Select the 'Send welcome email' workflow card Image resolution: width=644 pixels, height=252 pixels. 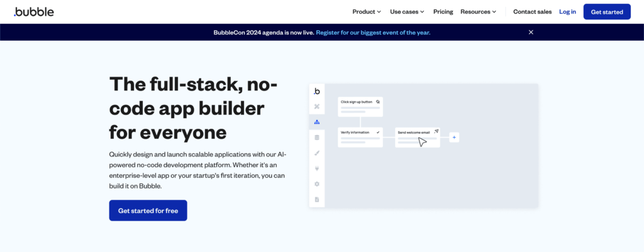(x=418, y=138)
